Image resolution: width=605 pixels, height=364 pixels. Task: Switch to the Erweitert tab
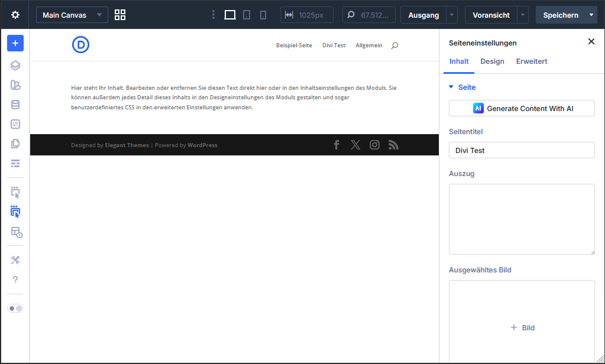(x=532, y=61)
